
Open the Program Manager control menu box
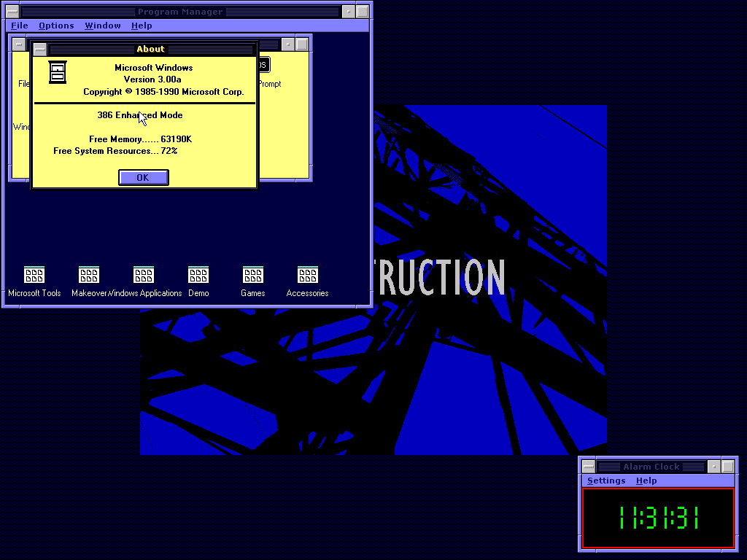[x=12, y=12]
